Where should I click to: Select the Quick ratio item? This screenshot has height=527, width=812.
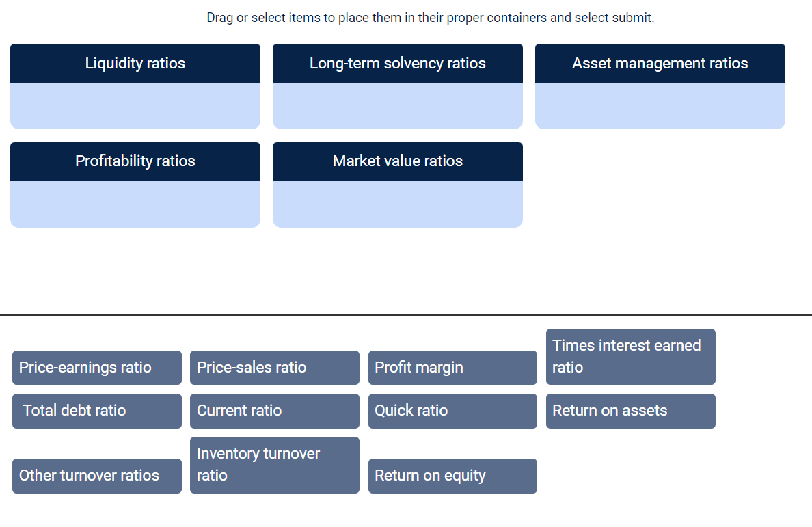(452, 411)
